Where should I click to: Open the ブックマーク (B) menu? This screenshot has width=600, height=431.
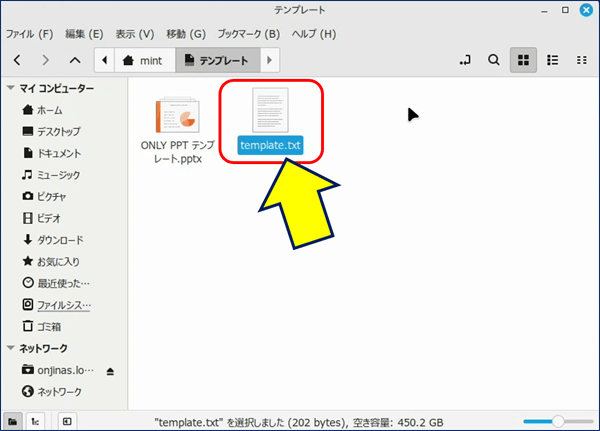click(x=249, y=34)
